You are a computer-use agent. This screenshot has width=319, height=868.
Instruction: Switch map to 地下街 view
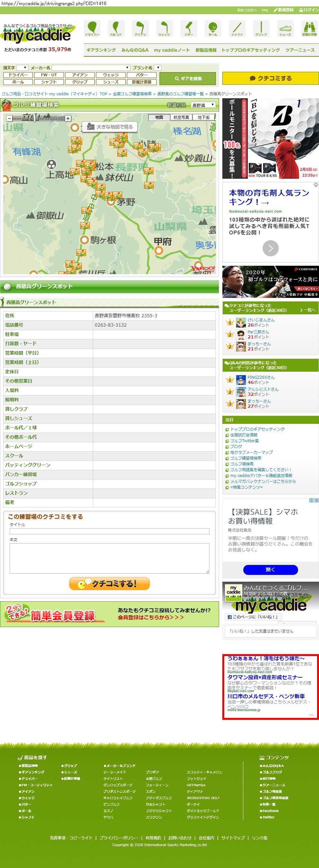pyautogui.click(x=203, y=117)
